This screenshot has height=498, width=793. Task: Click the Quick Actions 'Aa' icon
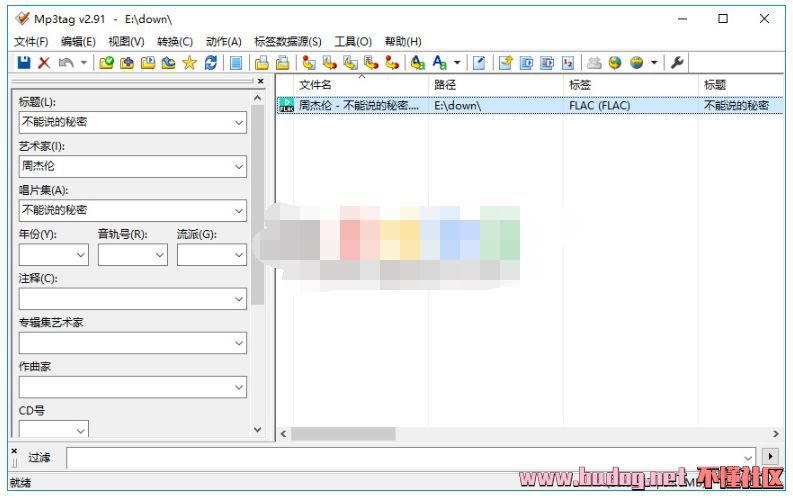coord(439,63)
